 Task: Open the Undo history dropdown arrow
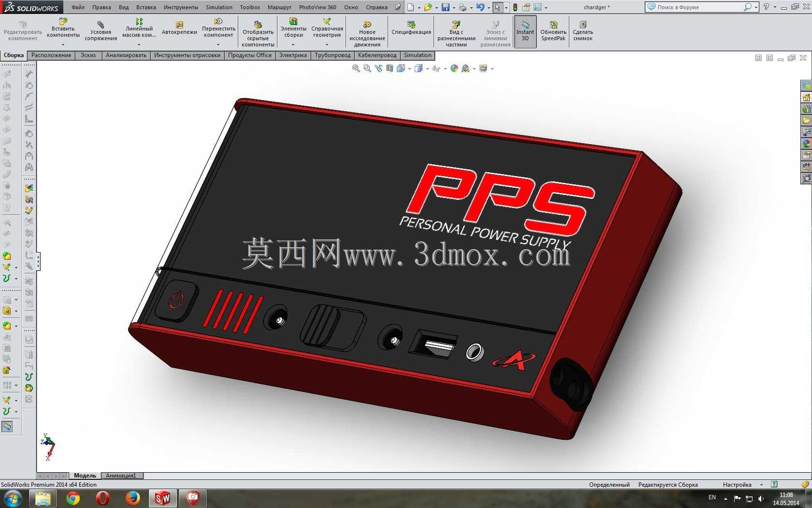click(x=488, y=8)
